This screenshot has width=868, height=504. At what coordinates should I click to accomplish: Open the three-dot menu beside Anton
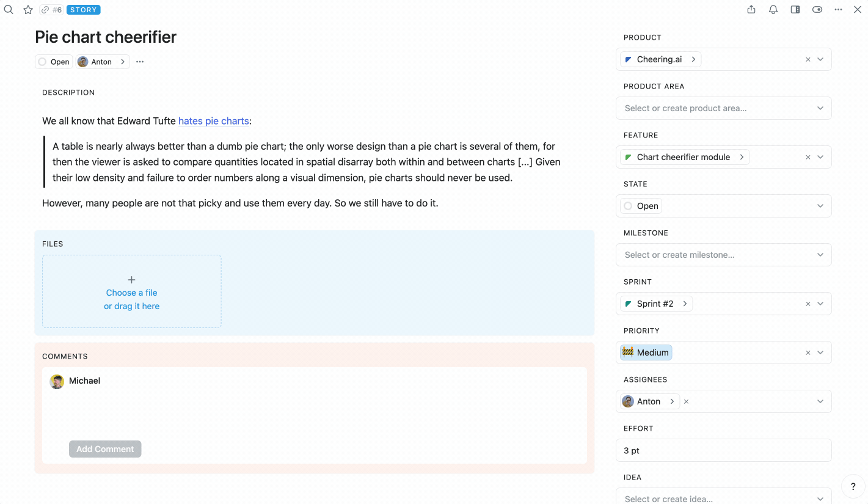point(140,62)
